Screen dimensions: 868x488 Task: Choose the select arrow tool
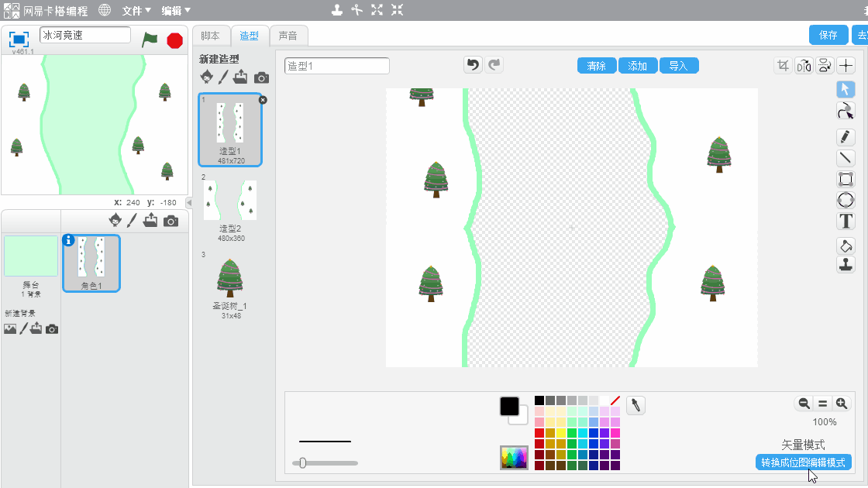[x=846, y=89]
